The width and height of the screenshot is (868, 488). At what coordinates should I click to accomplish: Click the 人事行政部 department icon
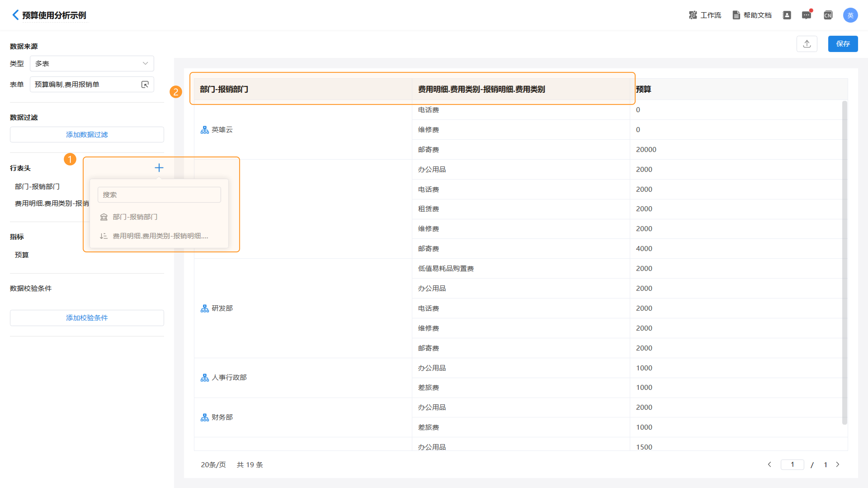[205, 378]
